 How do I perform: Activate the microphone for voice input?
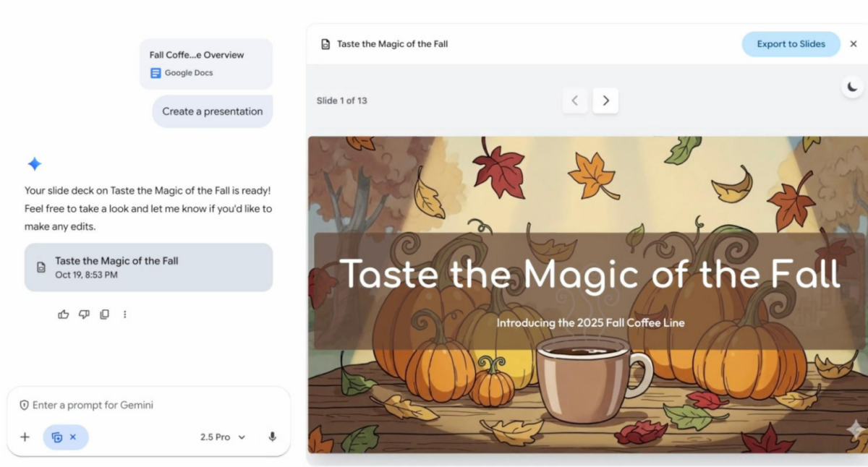click(x=272, y=437)
